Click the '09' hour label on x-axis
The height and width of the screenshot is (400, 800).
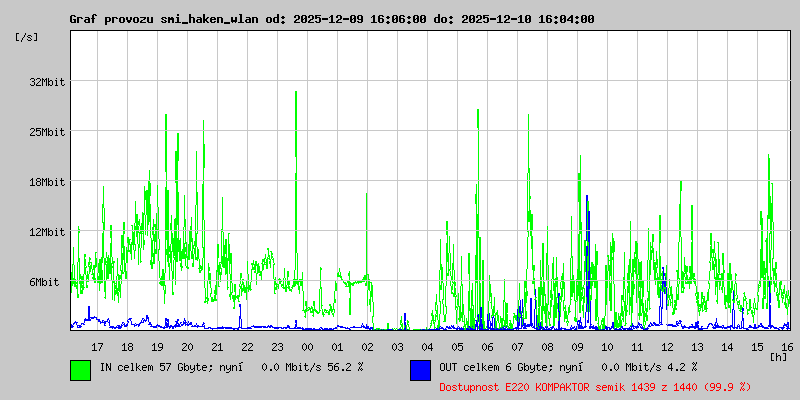pos(578,347)
